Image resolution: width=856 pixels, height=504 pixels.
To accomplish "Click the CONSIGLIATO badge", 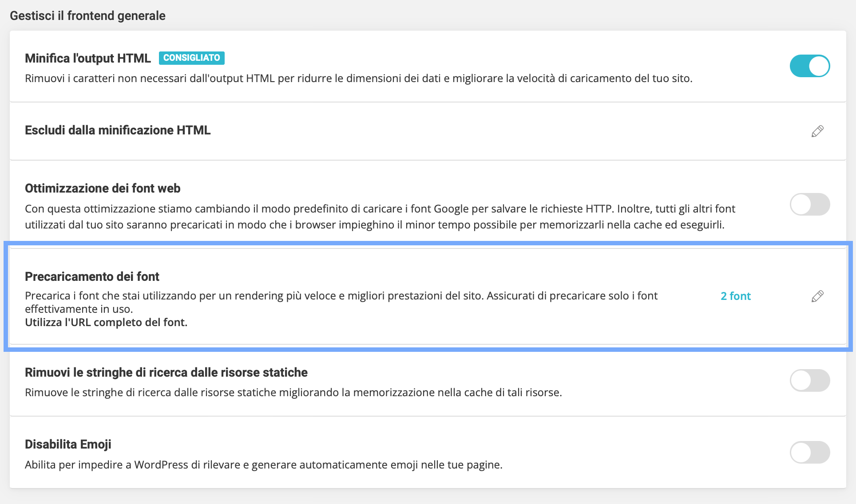I will point(192,58).
